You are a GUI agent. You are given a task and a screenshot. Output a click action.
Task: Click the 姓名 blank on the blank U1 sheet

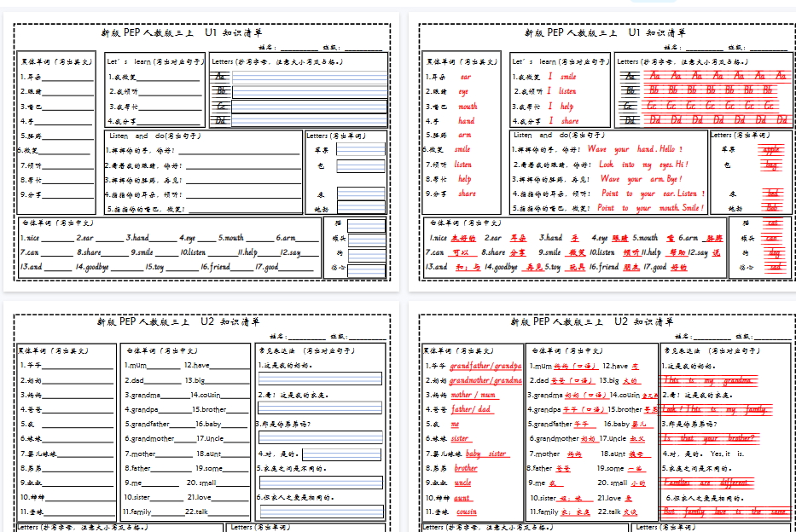[299, 47]
